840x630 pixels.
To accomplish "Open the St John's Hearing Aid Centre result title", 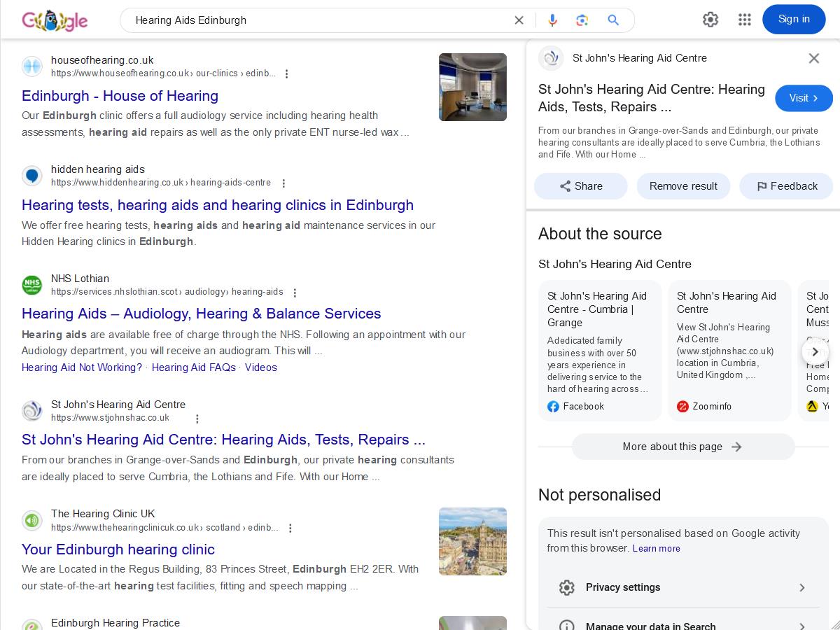I will 223,440.
